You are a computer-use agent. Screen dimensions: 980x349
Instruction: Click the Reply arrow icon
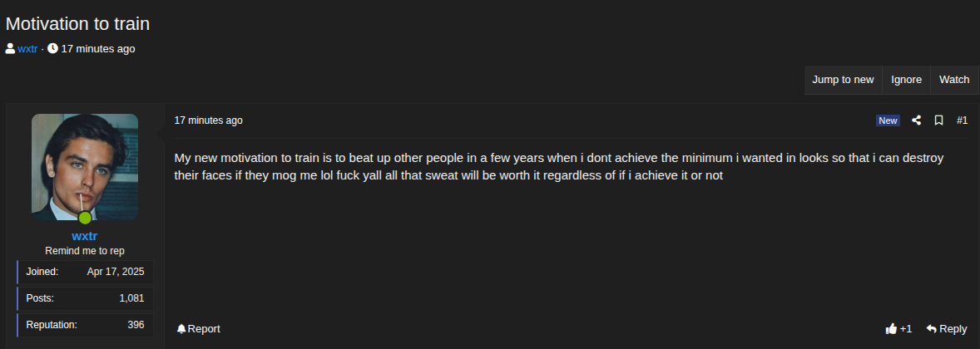click(x=931, y=328)
